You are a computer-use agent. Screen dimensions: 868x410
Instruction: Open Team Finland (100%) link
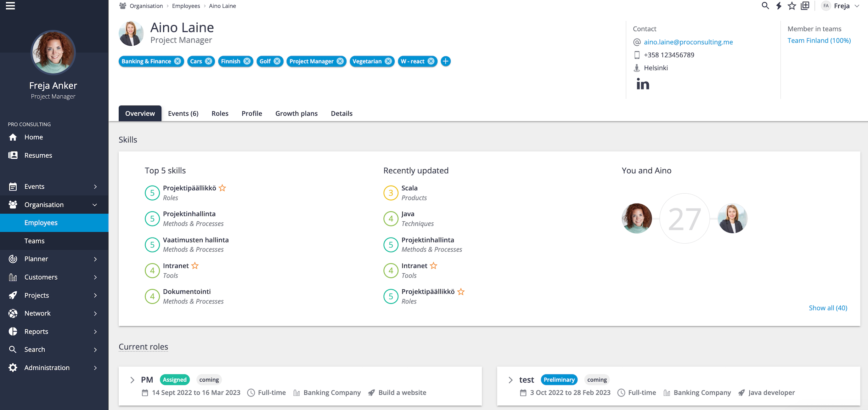pos(819,40)
